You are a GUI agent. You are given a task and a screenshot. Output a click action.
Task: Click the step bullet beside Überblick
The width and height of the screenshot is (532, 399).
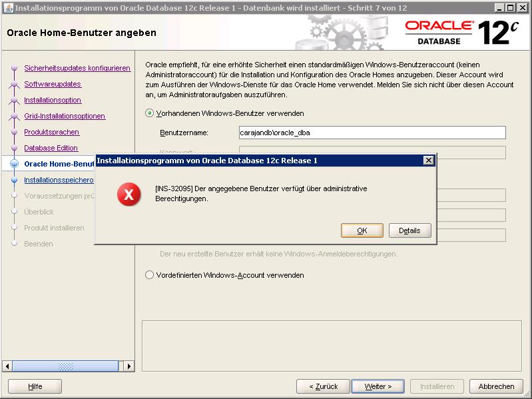click(14, 211)
